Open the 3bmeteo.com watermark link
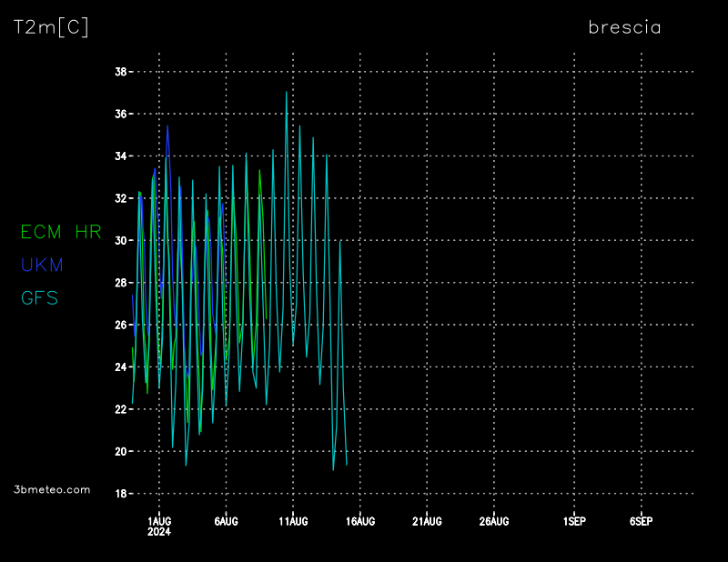 point(53,489)
